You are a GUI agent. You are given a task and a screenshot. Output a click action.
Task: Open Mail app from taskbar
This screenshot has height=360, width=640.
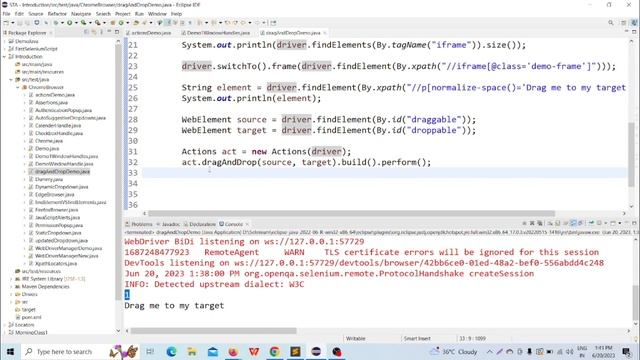click(x=213, y=351)
